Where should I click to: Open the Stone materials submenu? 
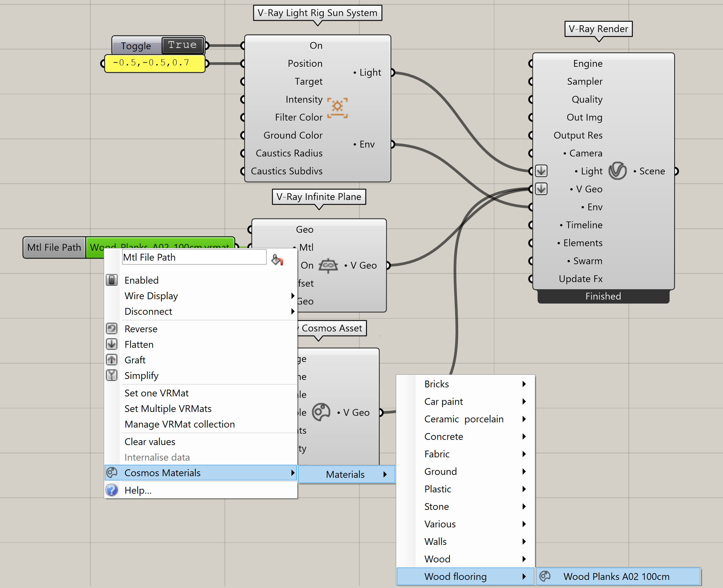[465, 506]
